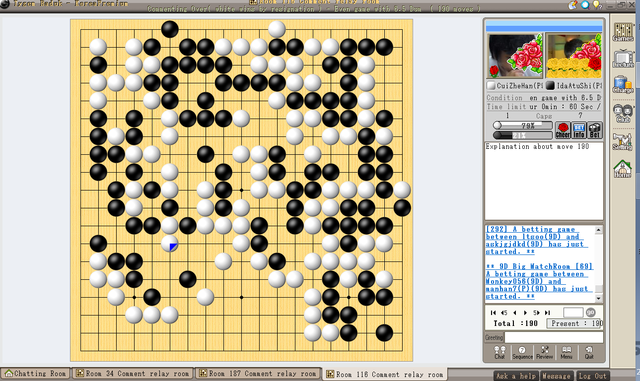Go forward five moves
The width and height of the screenshot is (640, 381).
click(x=536, y=312)
